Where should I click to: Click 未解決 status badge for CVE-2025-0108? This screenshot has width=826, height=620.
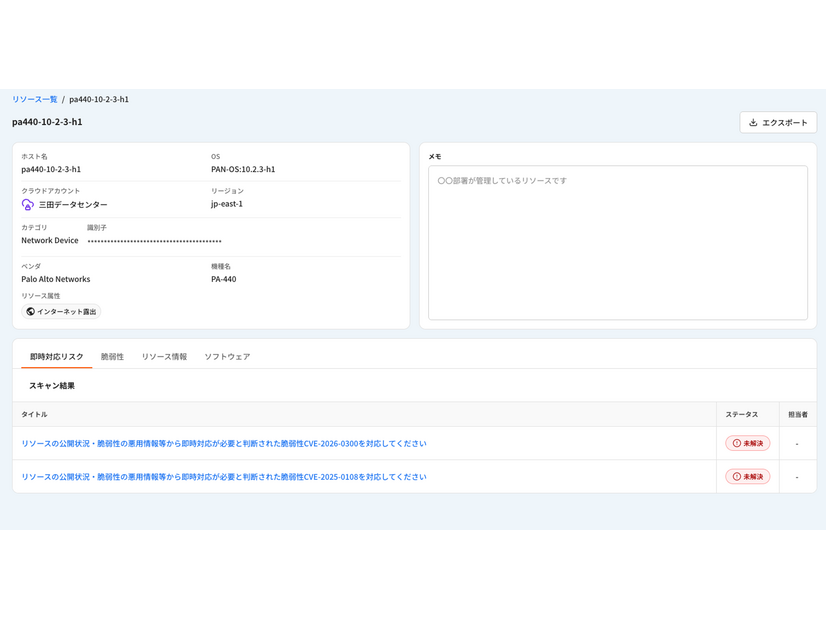point(748,476)
